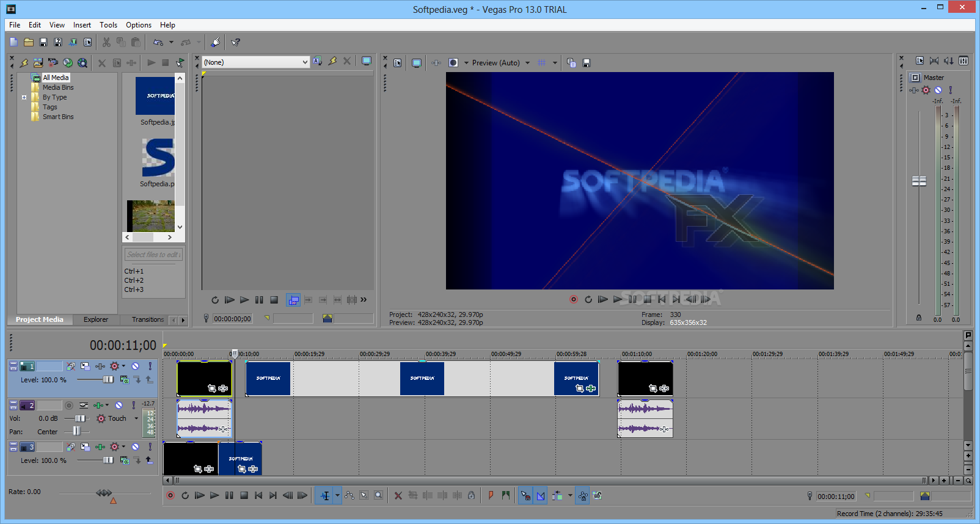The width and height of the screenshot is (980, 524).
Task: Click Go to Start on timeline transport
Action: point(258,495)
